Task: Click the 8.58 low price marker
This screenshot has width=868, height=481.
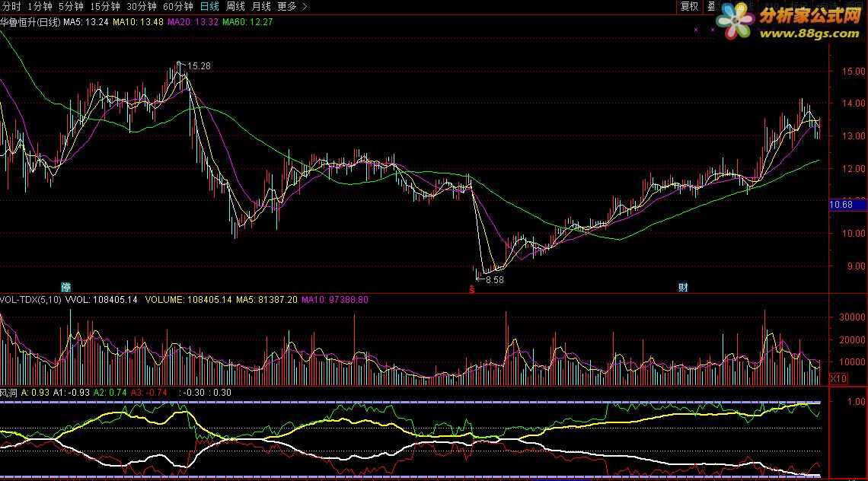Action: (494, 280)
